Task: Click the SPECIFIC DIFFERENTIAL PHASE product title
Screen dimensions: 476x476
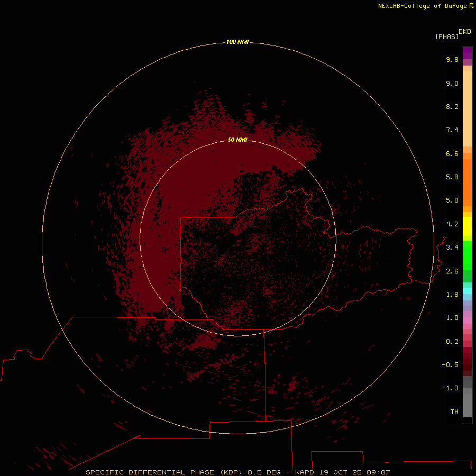Action: click(164, 472)
